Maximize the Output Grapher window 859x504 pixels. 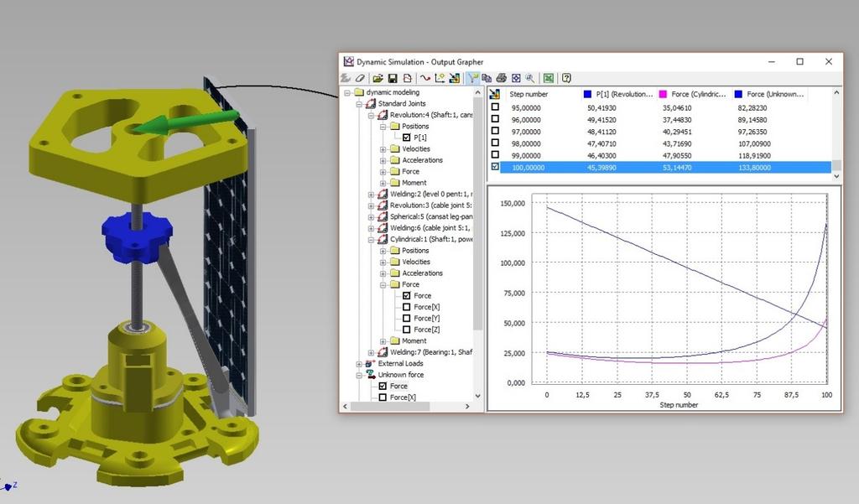click(x=799, y=62)
